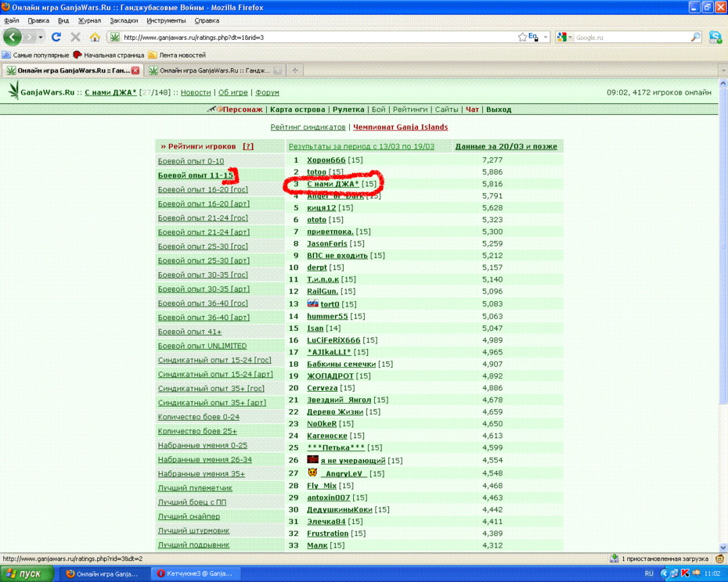Open player JasonForis profile
The width and height of the screenshot is (728, 582).
point(327,243)
